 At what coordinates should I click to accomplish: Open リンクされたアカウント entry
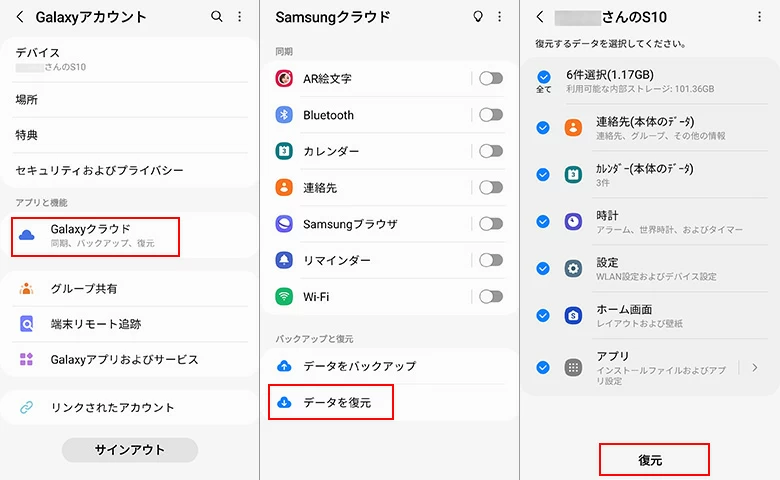click(112, 407)
